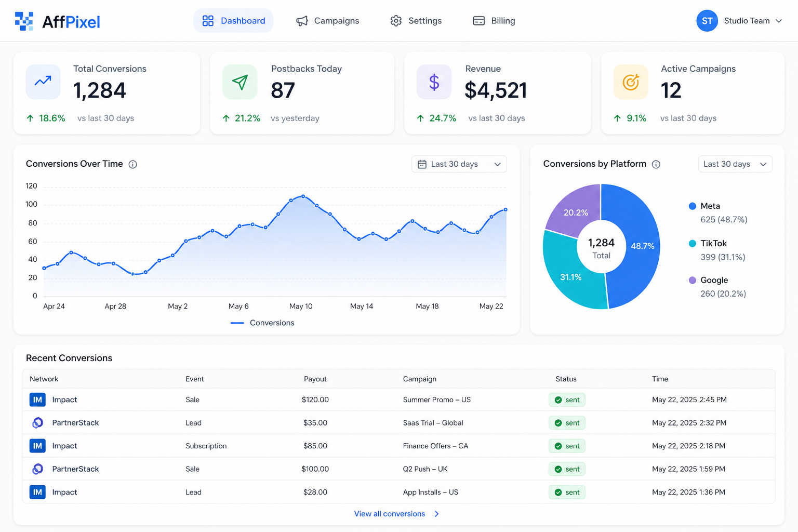Click the Dashboard grid icon
The width and height of the screenshot is (798, 532).
[208, 21]
